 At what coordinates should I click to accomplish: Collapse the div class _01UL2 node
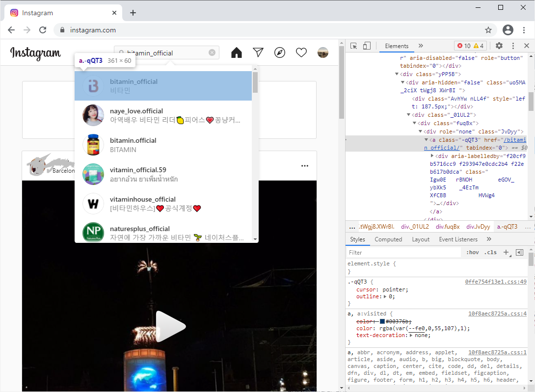pos(409,115)
